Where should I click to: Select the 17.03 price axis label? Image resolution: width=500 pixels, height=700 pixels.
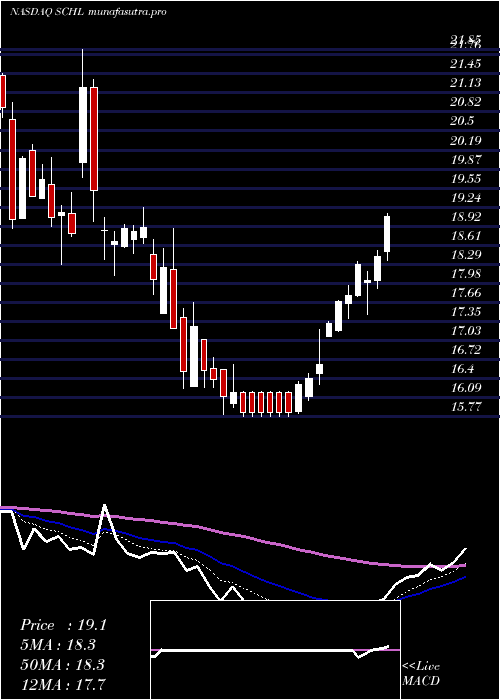coord(466,331)
